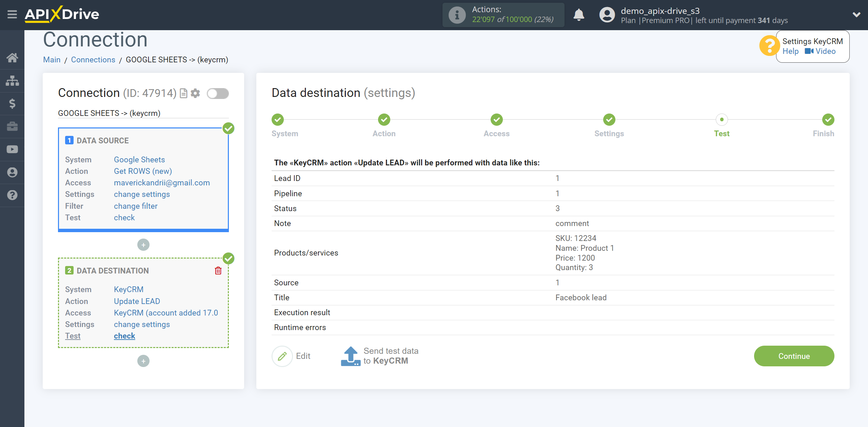The image size is (868, 427).
Task: Open the Help link for KeyCRM
Action: pos(790,52)
